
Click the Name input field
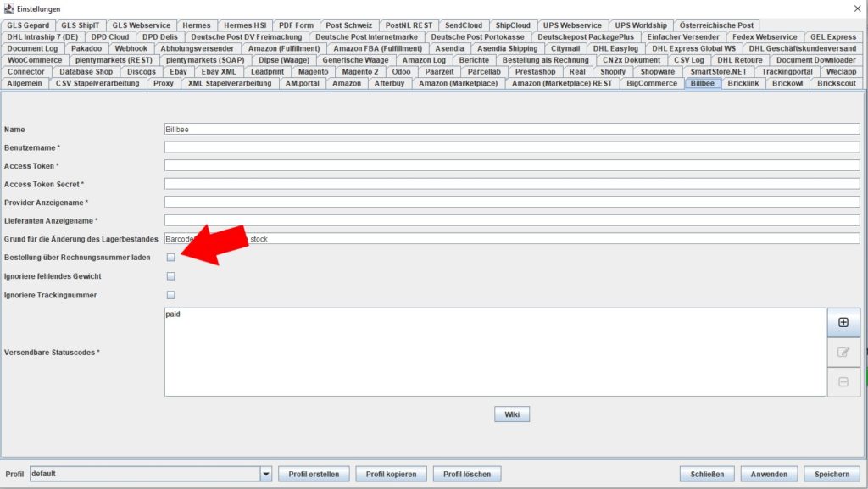pyautogui.click(x=512, y=130)
